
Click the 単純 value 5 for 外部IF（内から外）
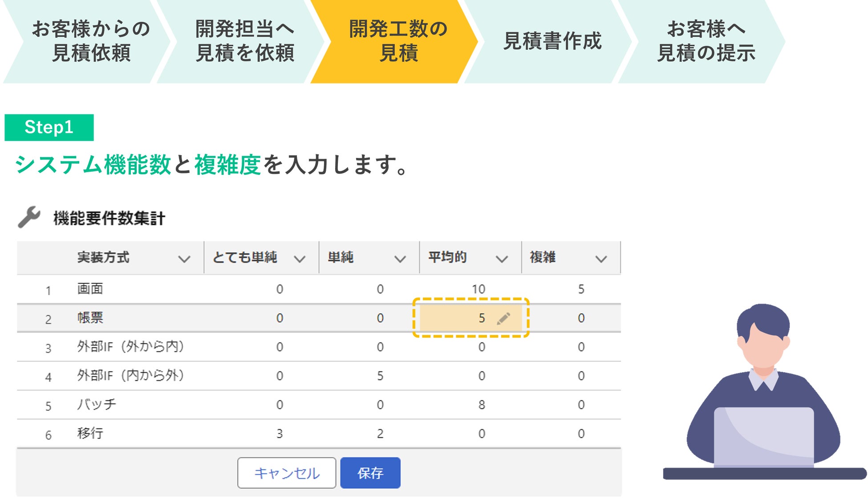tap(380, 376)
